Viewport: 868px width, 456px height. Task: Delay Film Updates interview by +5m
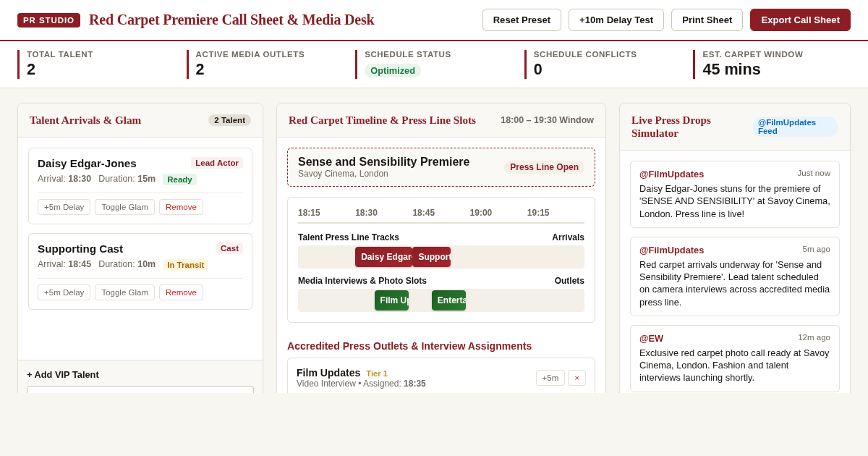(x=550, y=378)
